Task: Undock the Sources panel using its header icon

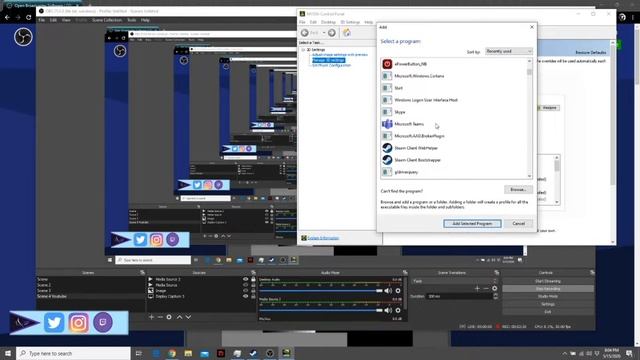Action: point(253,272)
